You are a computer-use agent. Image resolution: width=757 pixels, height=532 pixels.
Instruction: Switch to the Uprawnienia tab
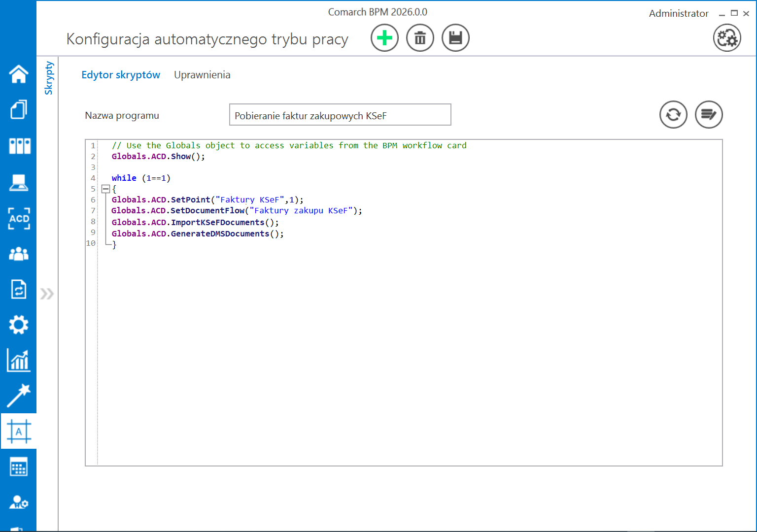coord(202,75)
